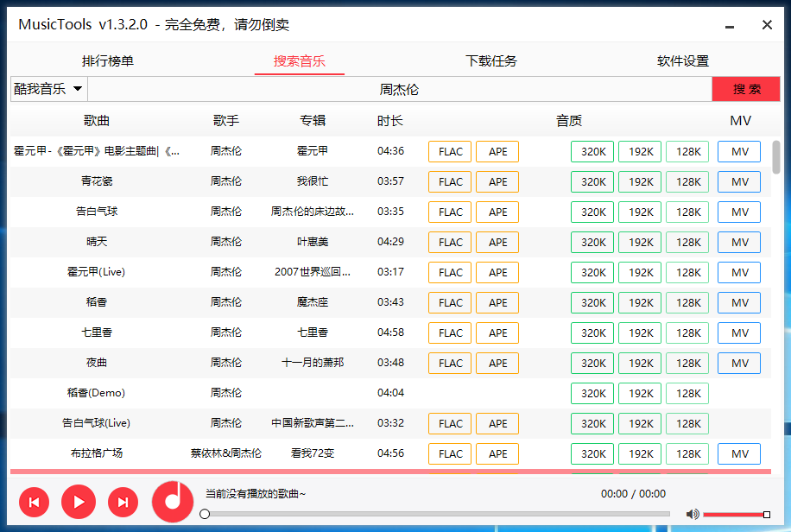Open MV for 青花瓷
The height and width of the screenshot is (532, 791).
click(x=739, y=181)
